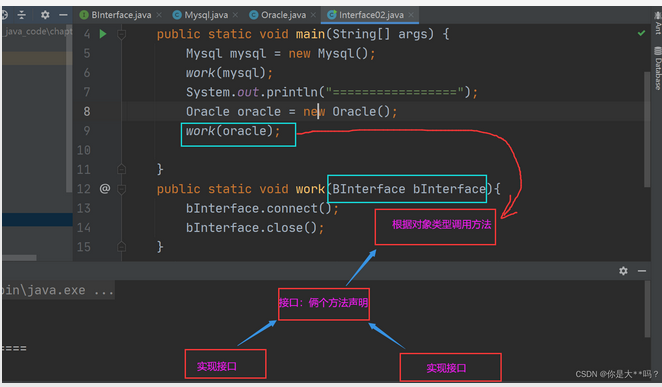Click line number 8 in the gutter

[x=87, y=111]
